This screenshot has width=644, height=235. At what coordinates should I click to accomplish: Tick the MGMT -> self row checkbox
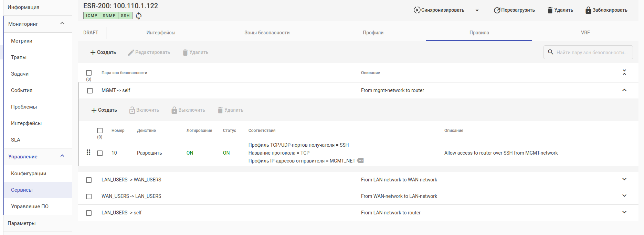click(x=90, y=91)
